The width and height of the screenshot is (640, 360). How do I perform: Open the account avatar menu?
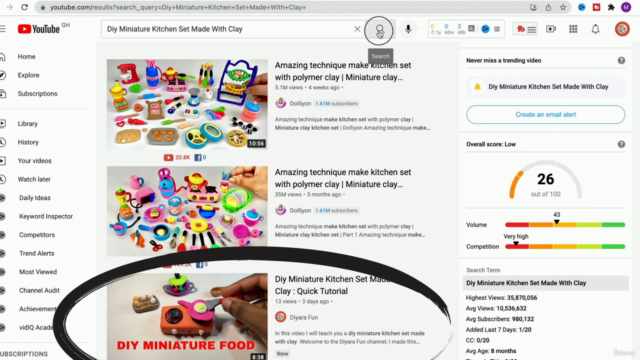[x=622, y=29]
